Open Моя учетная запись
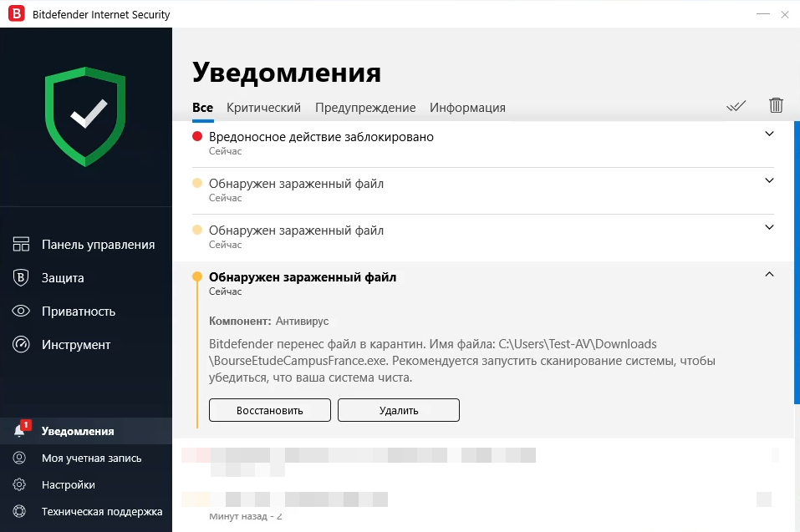The width and height of the screenshot is (800, 532). (86, 458)
